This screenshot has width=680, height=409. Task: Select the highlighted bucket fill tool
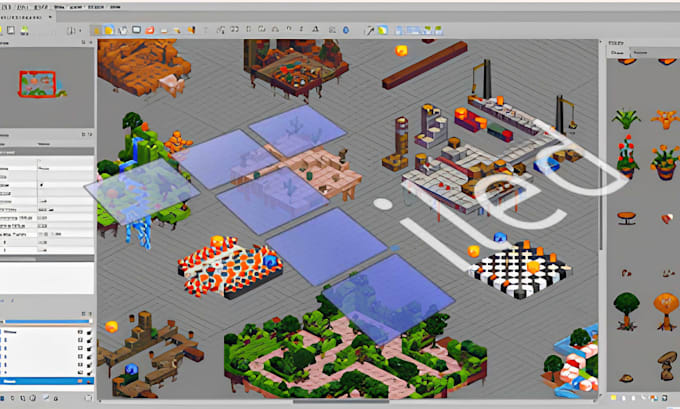pos(109,30)
